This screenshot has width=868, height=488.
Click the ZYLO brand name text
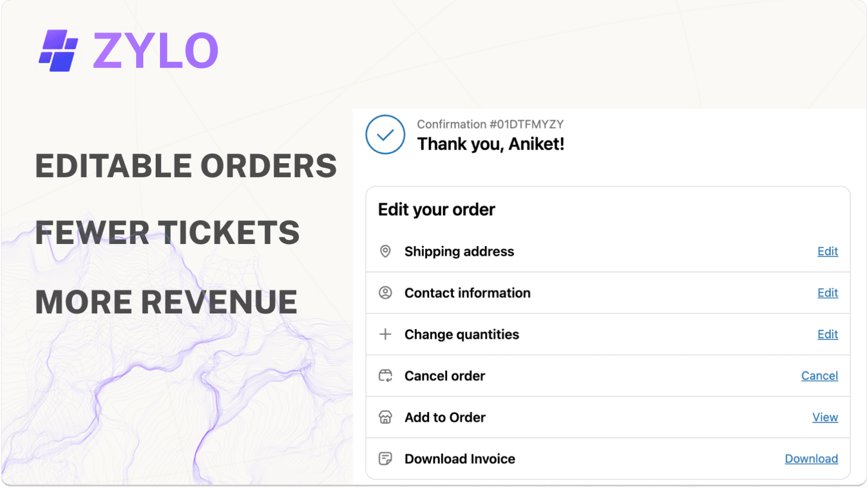point(156,51)
